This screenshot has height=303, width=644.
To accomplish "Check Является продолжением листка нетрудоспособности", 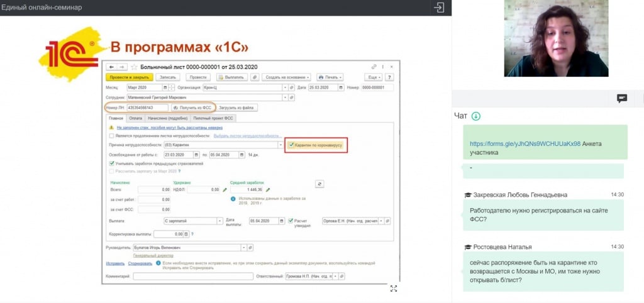I will [x=111, y=136].
